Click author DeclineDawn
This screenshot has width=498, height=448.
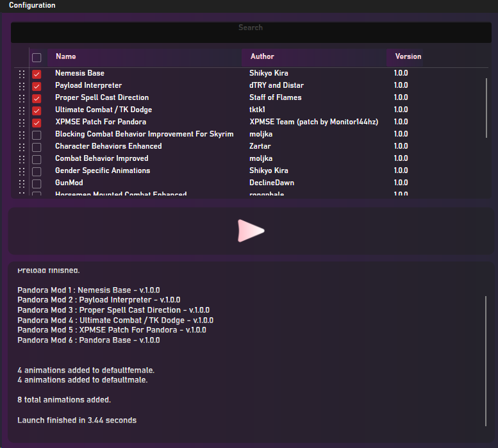(x=272, y=183)
